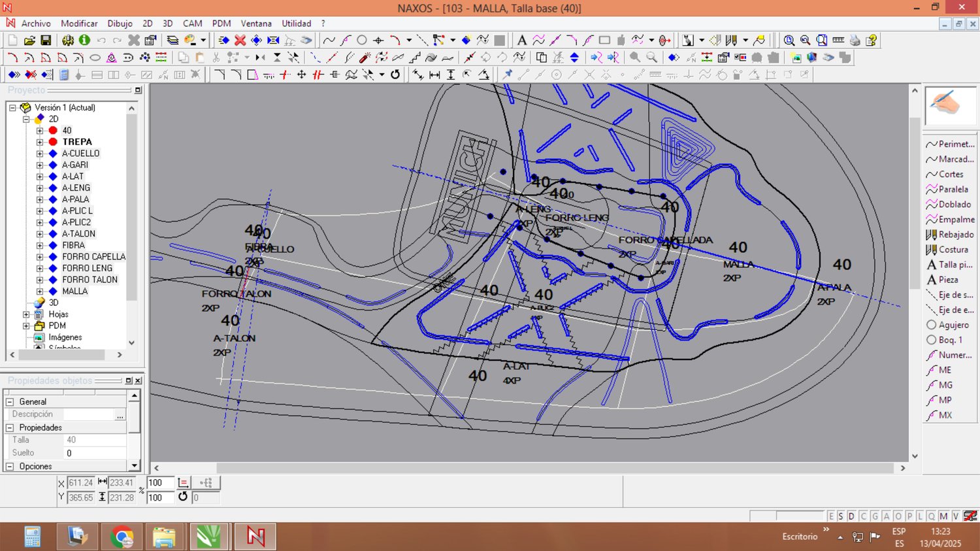Expand the MALLA tree item
This screenshot has width=980, height=551.
(x=40, y=292)
